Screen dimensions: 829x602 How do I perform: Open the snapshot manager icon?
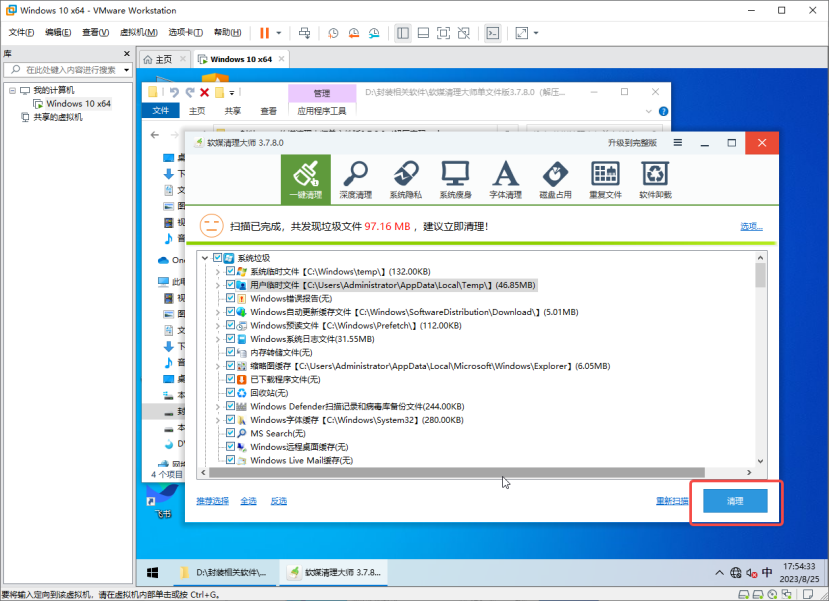pyautogui.click(x=374, y=33)
